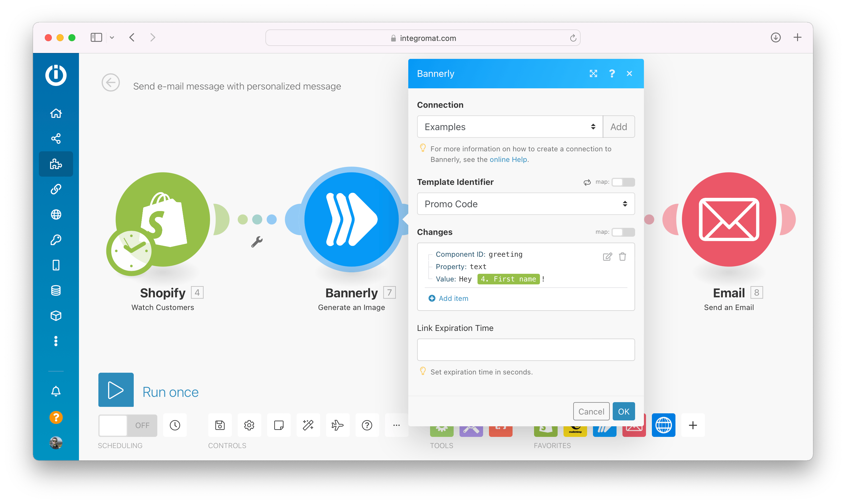The image size is (846, 504).
Task: Open schedule settings clock icon
Action: (x=175, y=425)
